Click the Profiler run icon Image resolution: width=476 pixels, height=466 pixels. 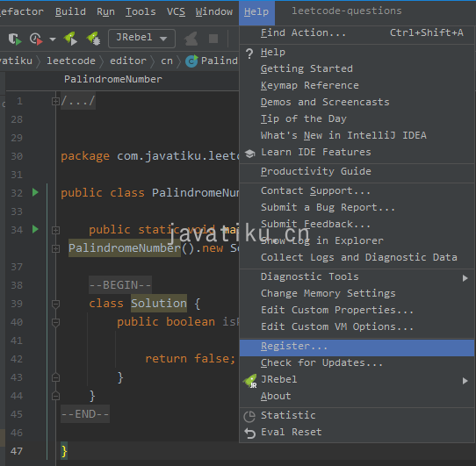coord(36,39)
